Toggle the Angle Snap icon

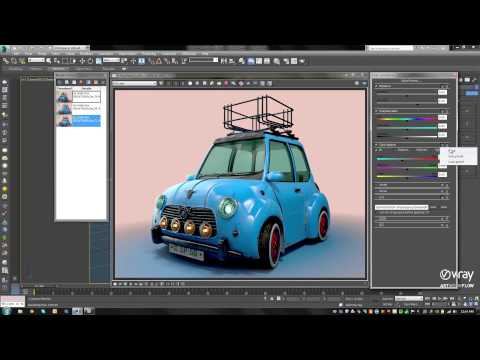coord(159,61)
